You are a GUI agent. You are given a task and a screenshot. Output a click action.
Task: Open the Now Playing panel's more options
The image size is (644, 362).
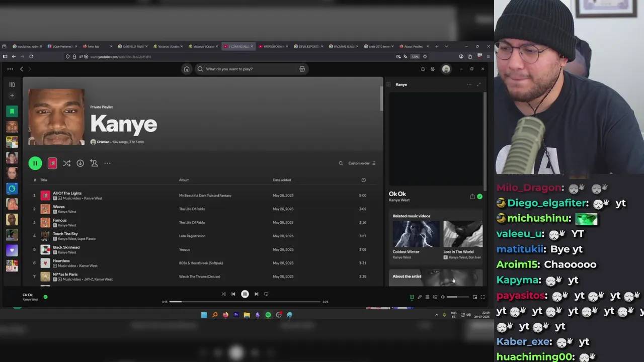tap(469, 84)
